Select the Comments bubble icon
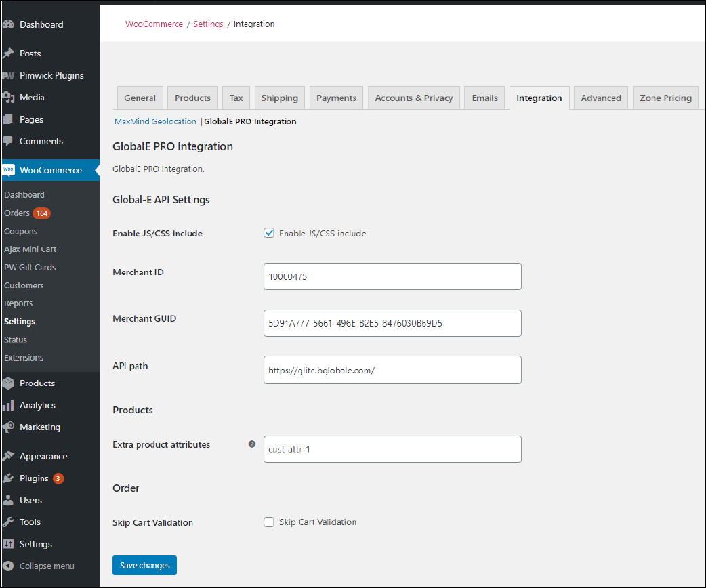706x588 pixels. (x=12, y=141)
